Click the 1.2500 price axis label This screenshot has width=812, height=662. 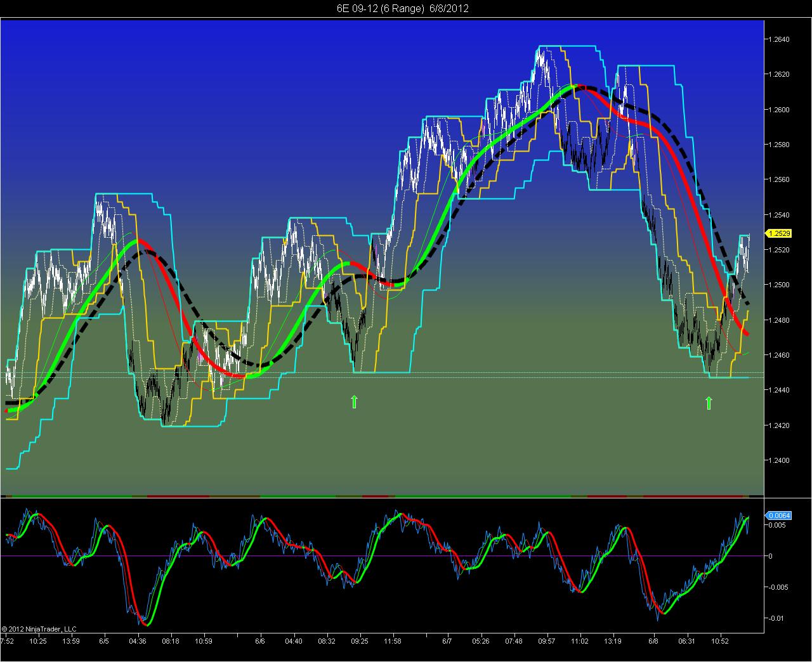(x=779, y=285)
